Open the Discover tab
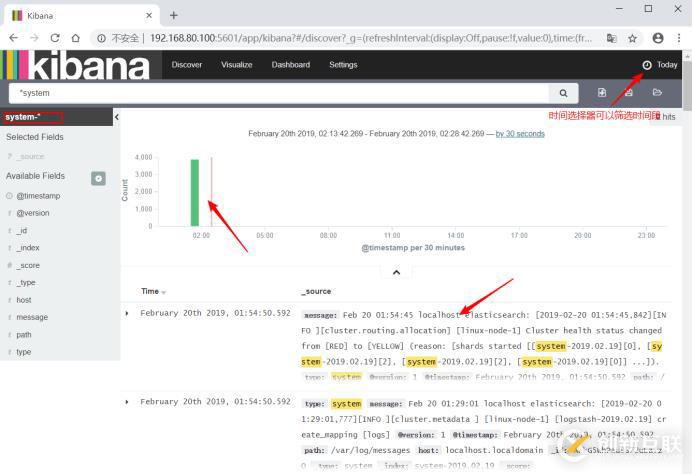This screenshot has width=692, height=474. click(186, 64)
